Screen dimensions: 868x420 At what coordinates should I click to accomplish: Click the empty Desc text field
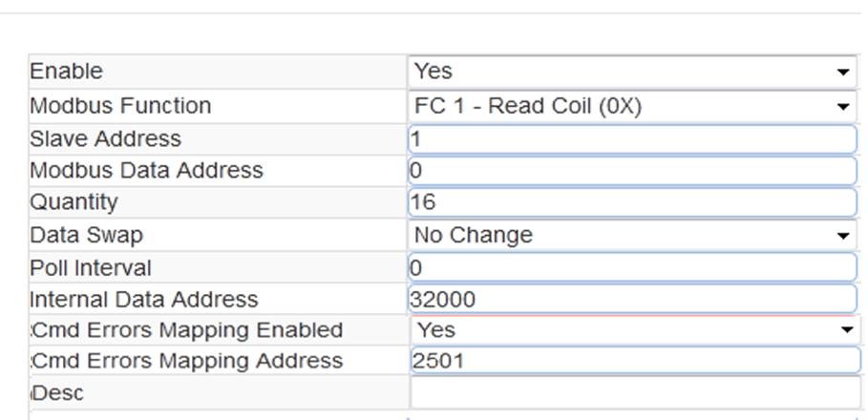(x=636, y=393)
